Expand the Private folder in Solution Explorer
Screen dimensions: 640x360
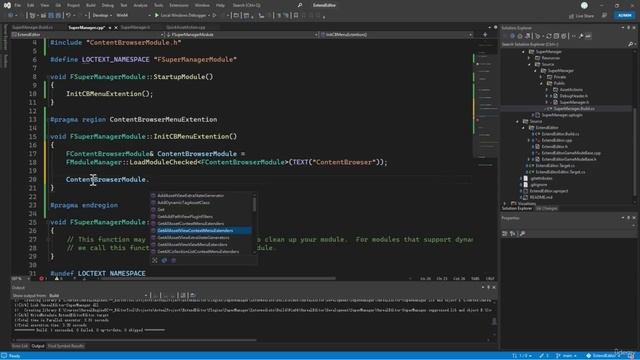[542, 77]
